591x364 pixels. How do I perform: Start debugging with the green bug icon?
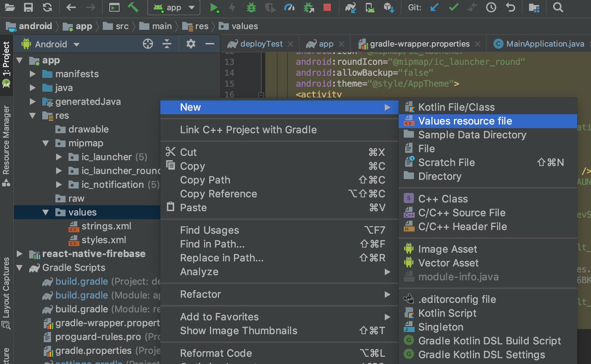[x=251, y=7]
